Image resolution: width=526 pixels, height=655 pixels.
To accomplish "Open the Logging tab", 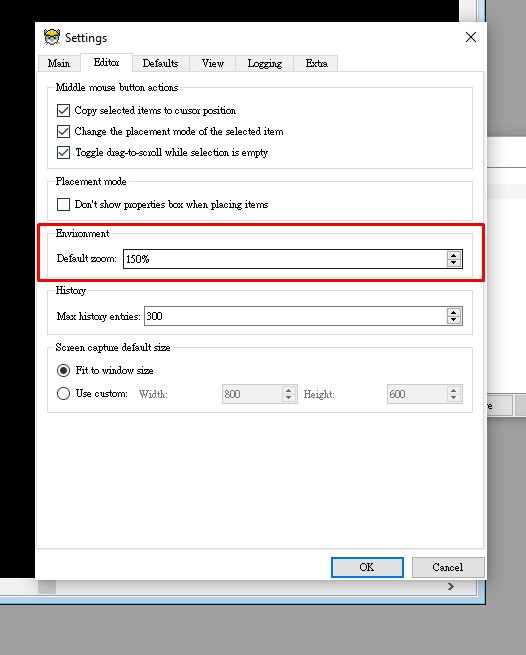I will 264,63.
